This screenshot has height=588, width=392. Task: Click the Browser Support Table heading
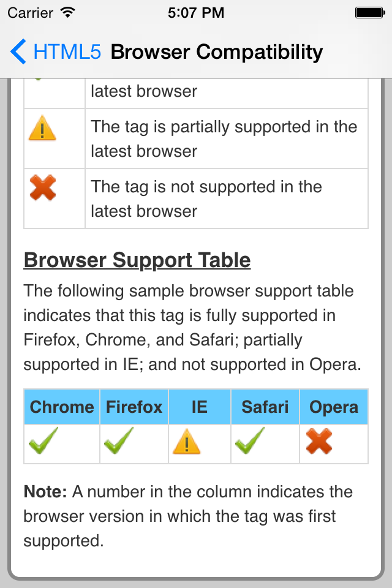click(x=137, y=260)
